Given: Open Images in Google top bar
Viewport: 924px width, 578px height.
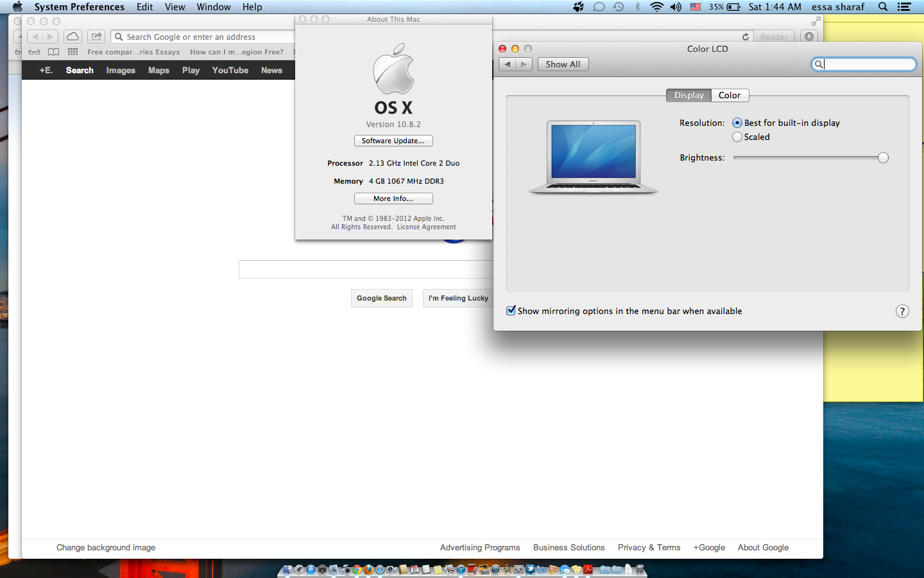Looking at the screenshot, I should pos(121,70).
